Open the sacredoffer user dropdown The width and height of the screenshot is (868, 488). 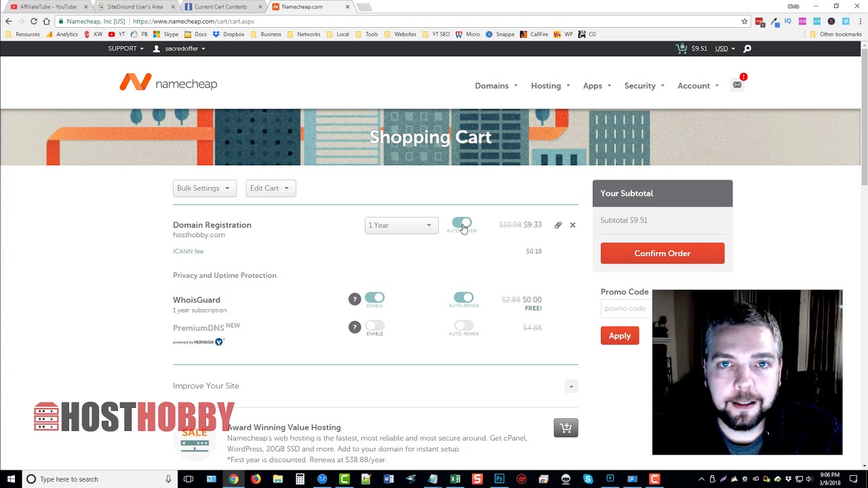pos(180,49)
